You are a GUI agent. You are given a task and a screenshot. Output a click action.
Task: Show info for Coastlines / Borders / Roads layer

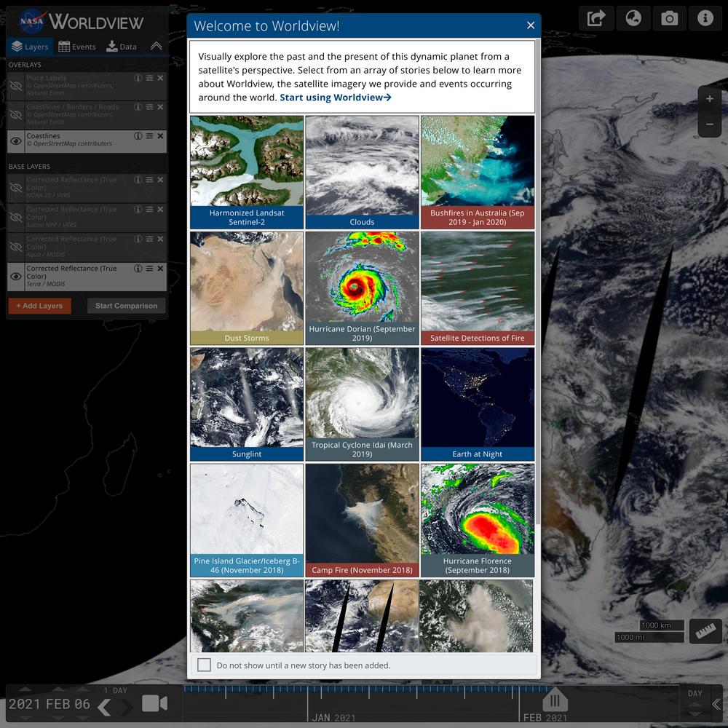click(x=138, y=107)
